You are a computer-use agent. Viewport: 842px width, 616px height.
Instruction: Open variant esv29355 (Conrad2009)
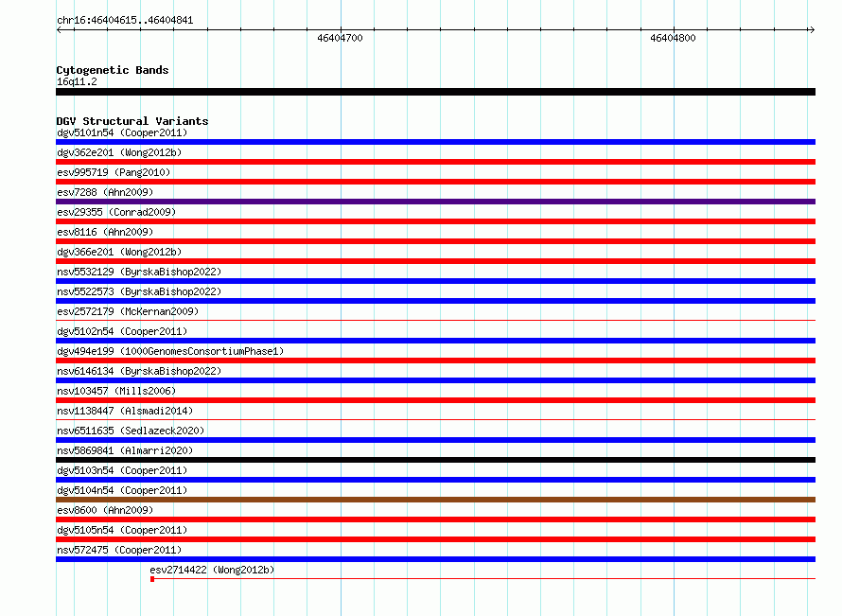(x=116, y=212)
